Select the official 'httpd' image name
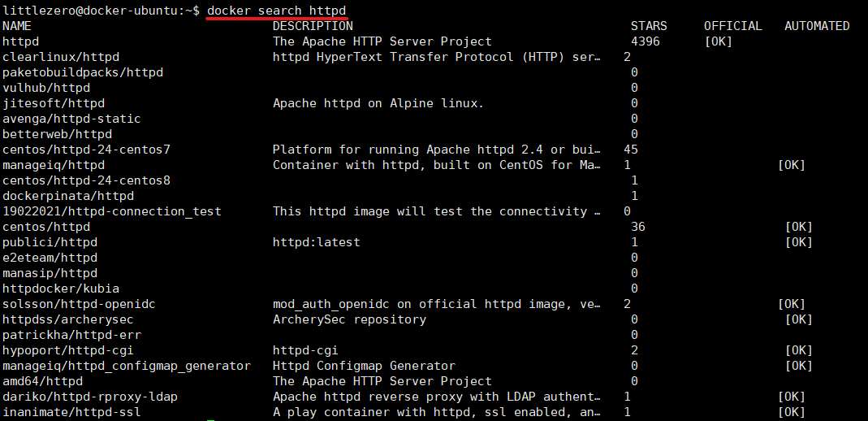 [x=20, y=41]
